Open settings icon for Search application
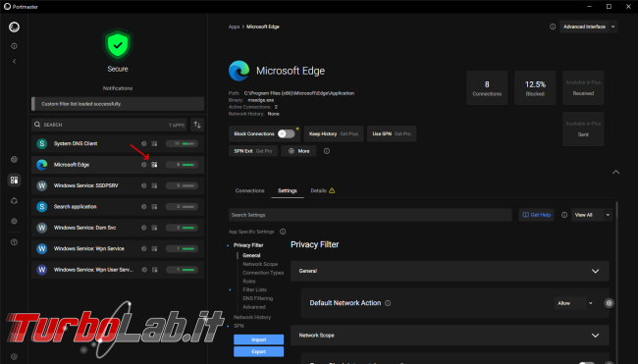 (x=154, y=207)
